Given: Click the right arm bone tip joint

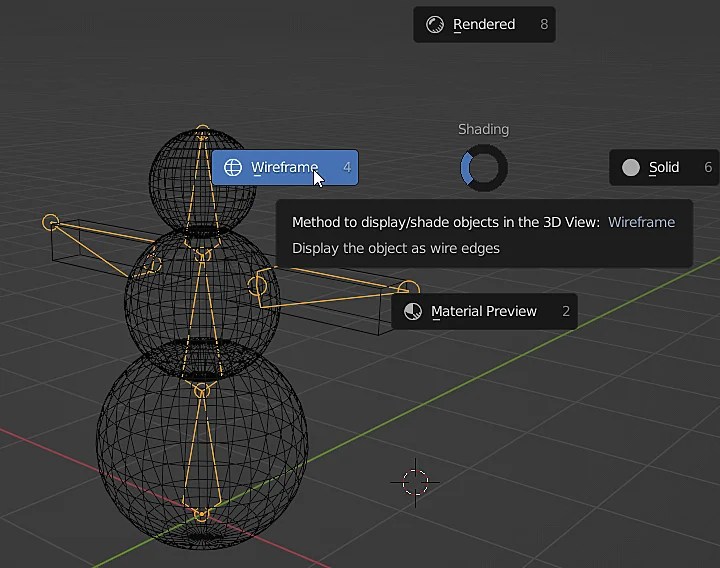Looking at the screenshot, I should click(x=408, y=289).
